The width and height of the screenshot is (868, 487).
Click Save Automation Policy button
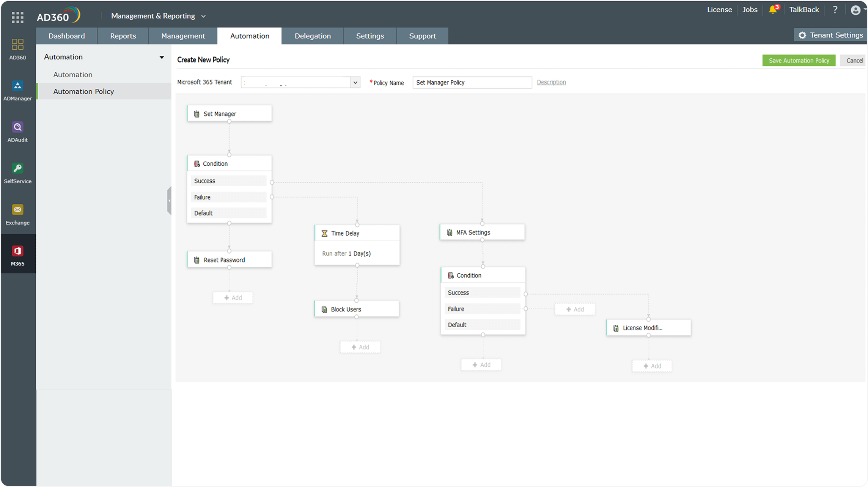click(799, 61)
